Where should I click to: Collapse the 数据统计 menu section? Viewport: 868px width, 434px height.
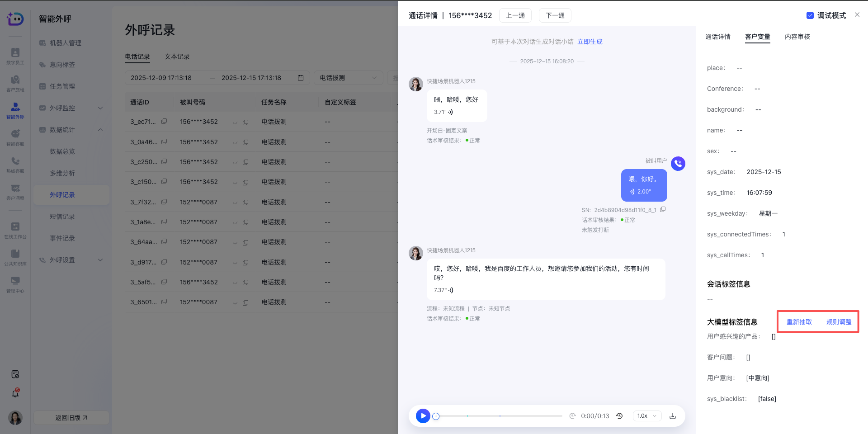point(100,130)
